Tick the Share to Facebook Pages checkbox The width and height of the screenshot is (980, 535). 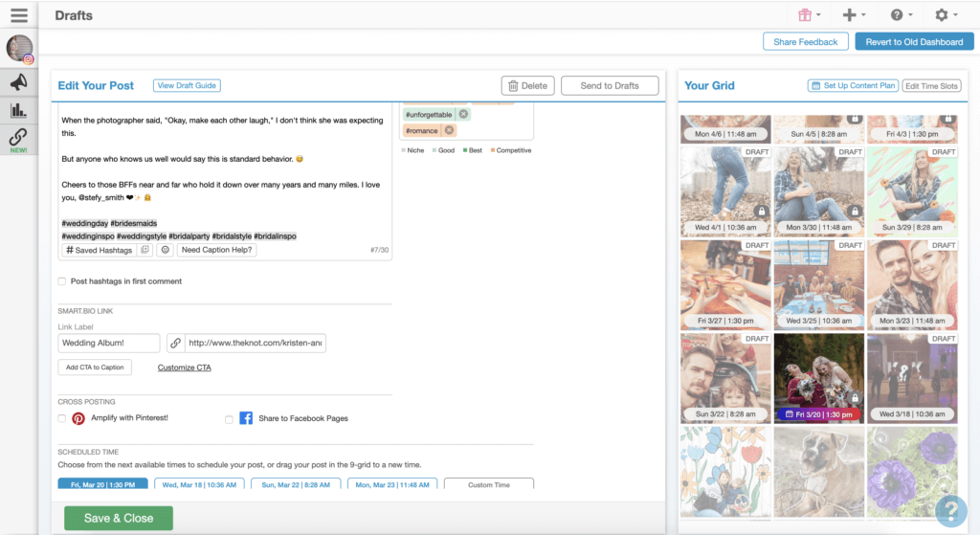tap(229, 418)
